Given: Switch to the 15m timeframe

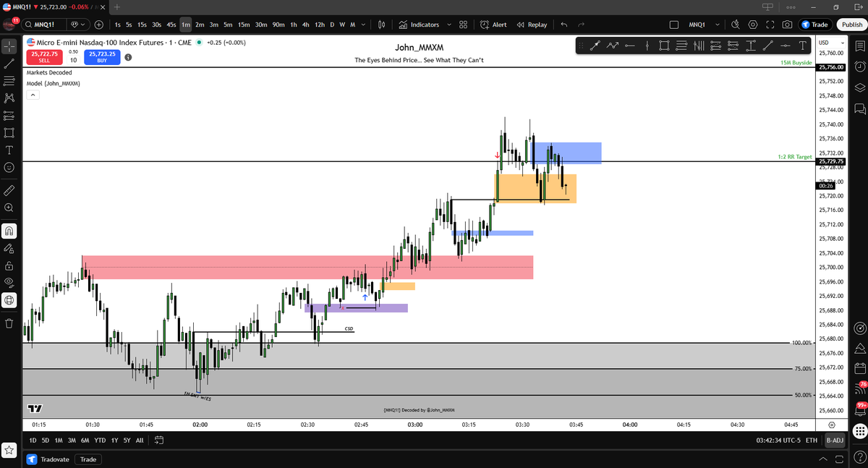Looking at the screenshot, I should pyautogui.click(x=244, y=25).
